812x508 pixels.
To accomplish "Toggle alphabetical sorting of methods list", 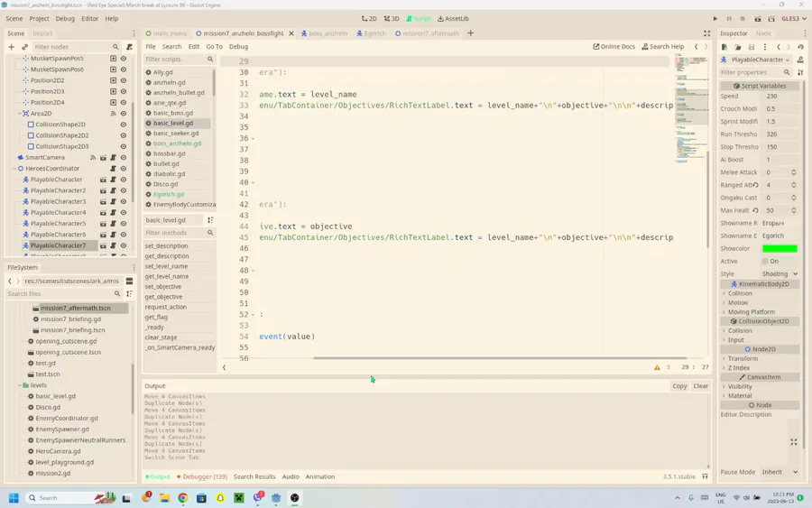I will [x=210, y=220].
